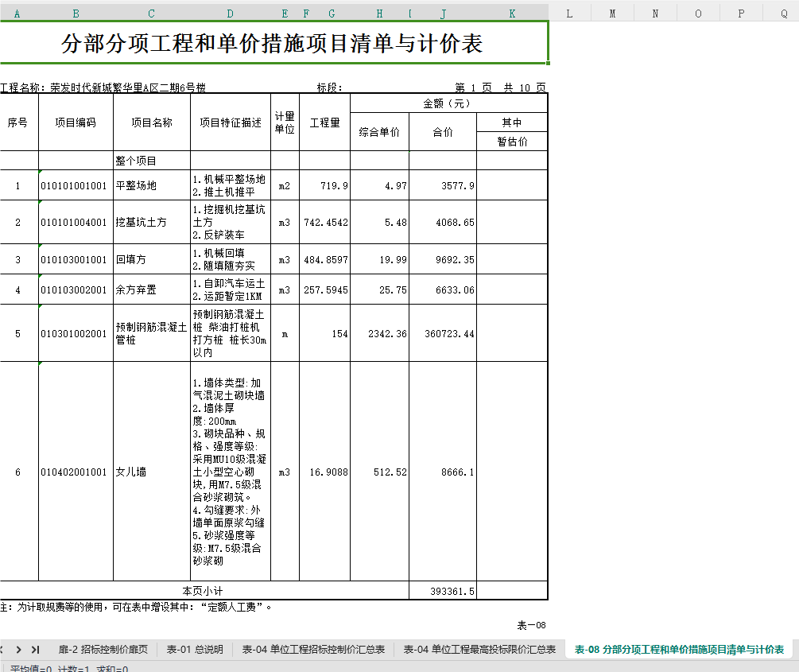Click the unit price cell 2342.36
The image size is (799, 672).
(380, 333)
